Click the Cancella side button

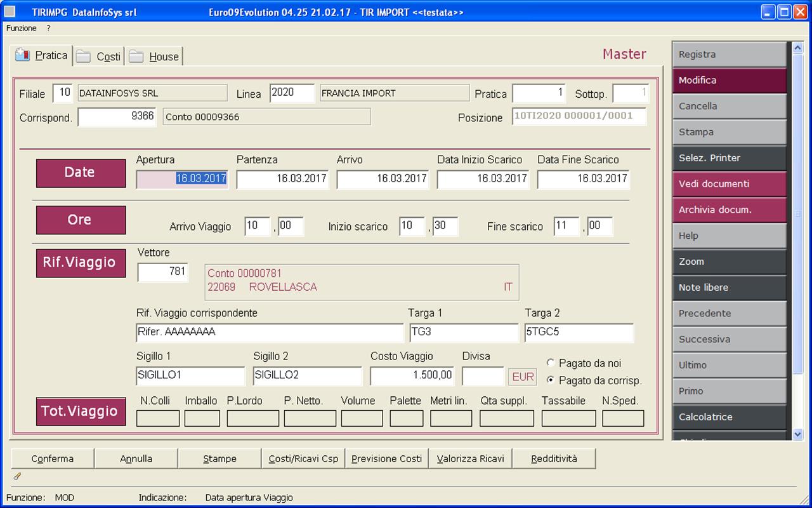click(x=729, y=107)
